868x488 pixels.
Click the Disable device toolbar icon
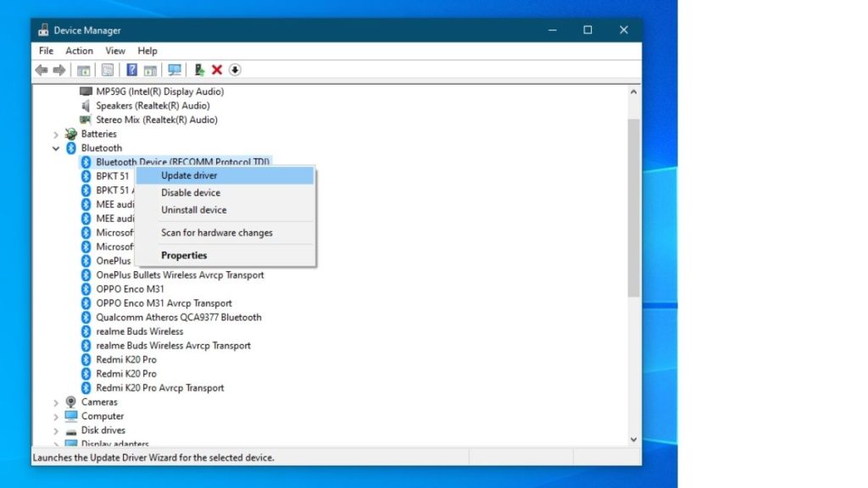[234, 69]
